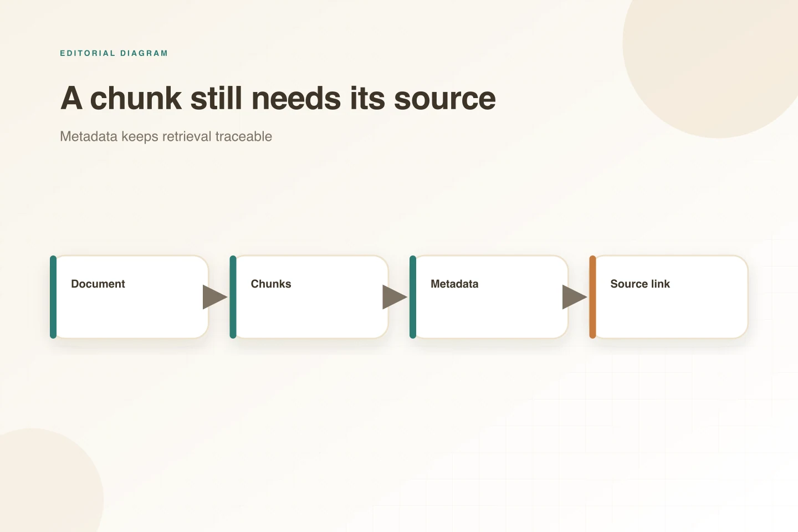Screen dimensions: 798x532
Task: Click the subtitle 'Metadata keeps retrieval traceable'
Action: [x=166, y=136]
